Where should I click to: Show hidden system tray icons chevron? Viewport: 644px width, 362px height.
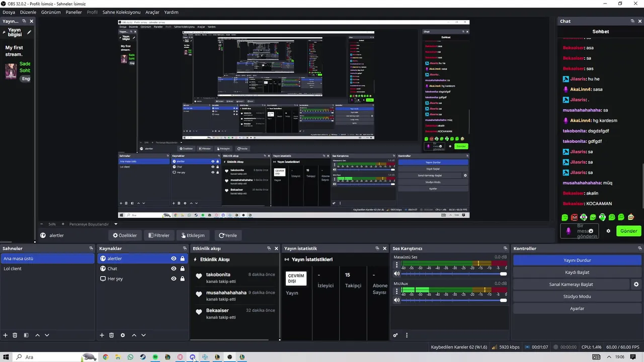point(609,357)
